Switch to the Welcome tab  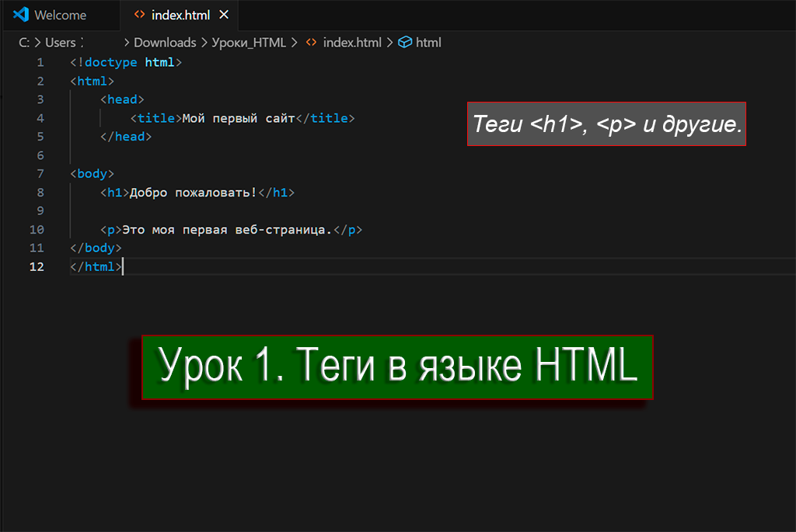point(60,15)
